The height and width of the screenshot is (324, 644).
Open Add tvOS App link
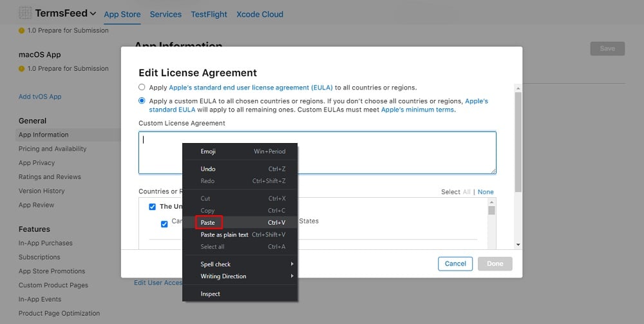click(40, 97)
